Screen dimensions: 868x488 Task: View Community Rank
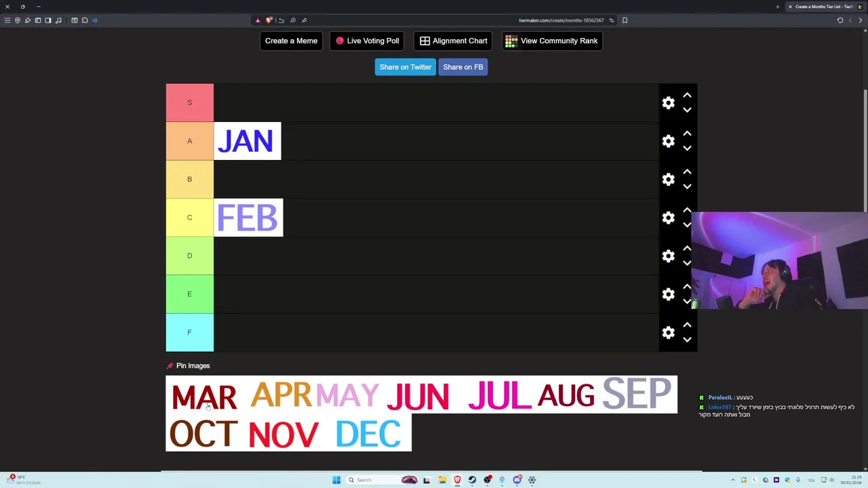click(552, 41)
